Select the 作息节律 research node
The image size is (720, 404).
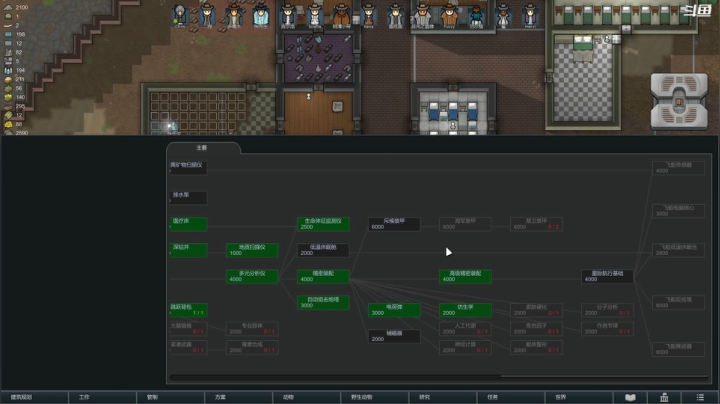pos(607,329)
